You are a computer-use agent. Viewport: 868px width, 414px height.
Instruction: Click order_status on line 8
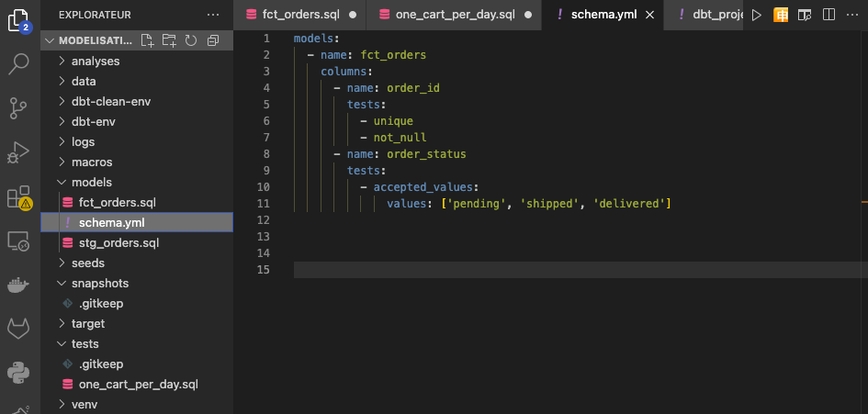point(426,154)
